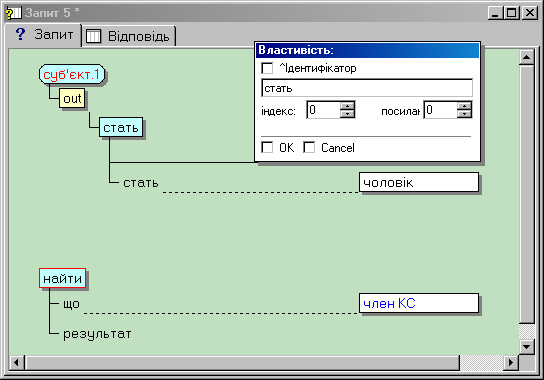Viewport: 544px width, 380px height.
Task: Click the property name field containing стать
Action: tap(367, 88)
